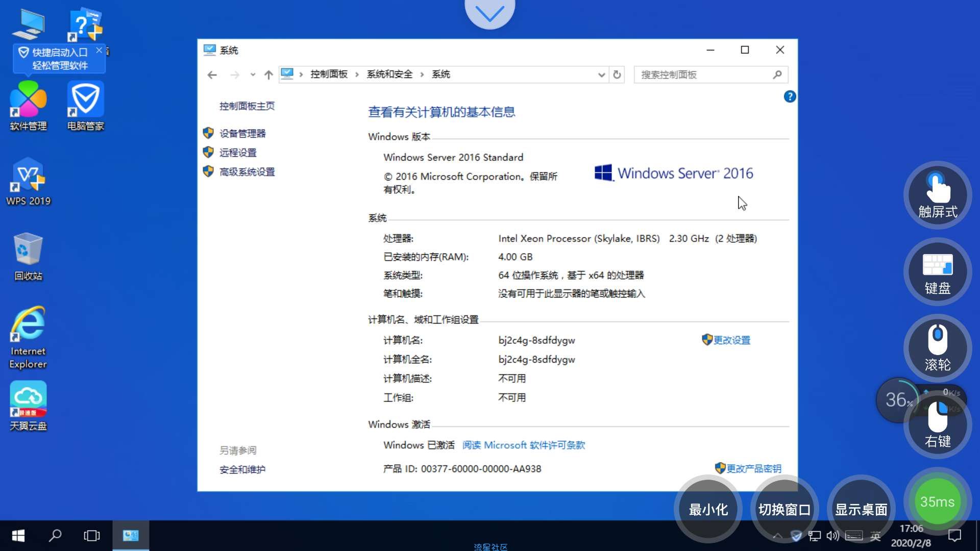Tap the green 35ms latency indicator
980x551 pixels.
pyautogui.click(x=938, y=502)
